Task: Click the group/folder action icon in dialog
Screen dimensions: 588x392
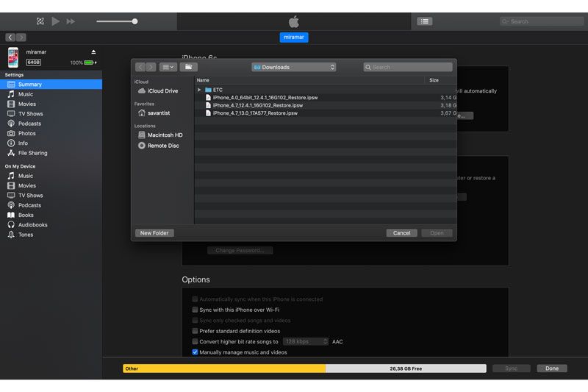Action: pos(189,67)
